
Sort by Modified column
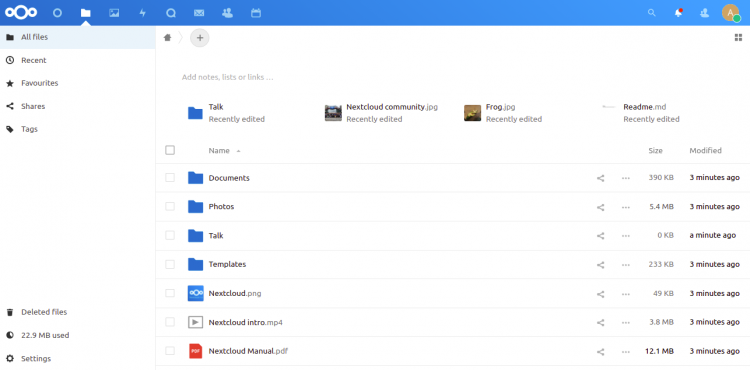pos(706,151)
